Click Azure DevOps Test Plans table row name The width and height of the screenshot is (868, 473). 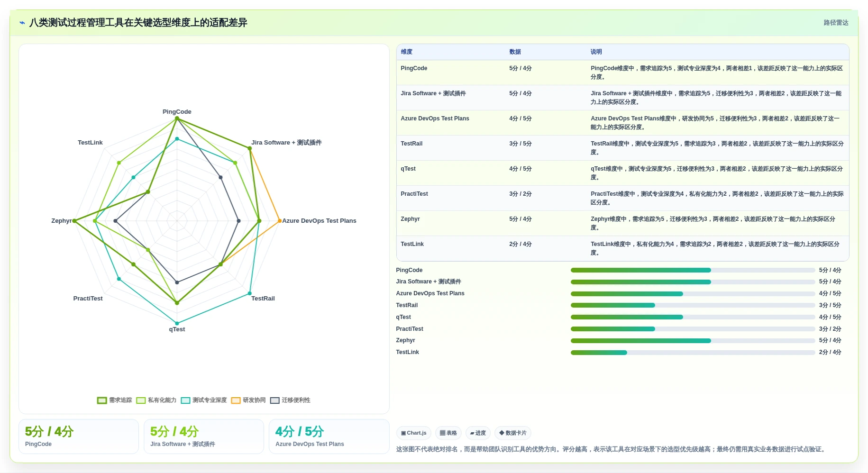tap(435, 118)
